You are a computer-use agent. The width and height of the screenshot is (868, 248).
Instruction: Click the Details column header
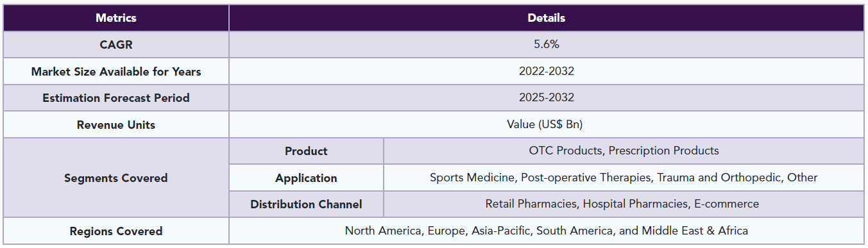pyautogui.click(x=546, y=18)
